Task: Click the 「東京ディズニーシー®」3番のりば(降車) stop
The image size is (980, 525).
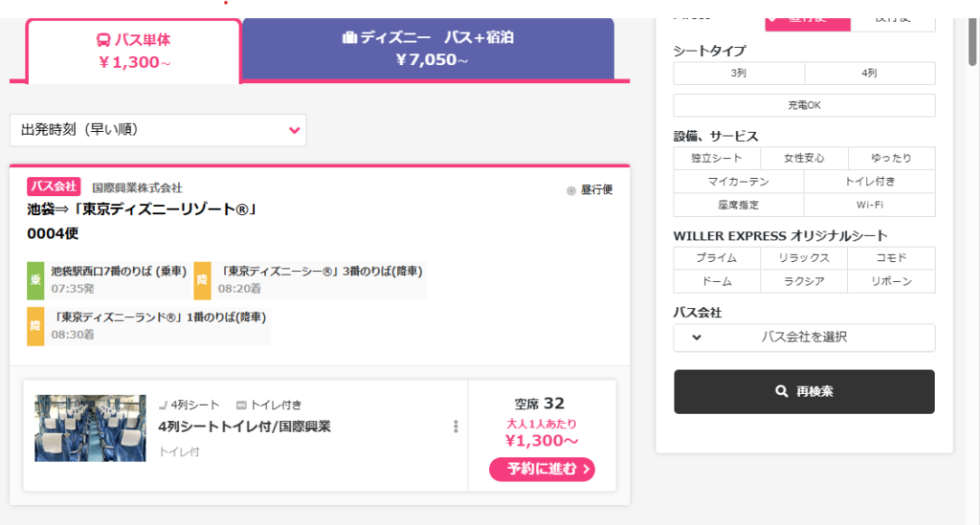Action: [321, 271]
